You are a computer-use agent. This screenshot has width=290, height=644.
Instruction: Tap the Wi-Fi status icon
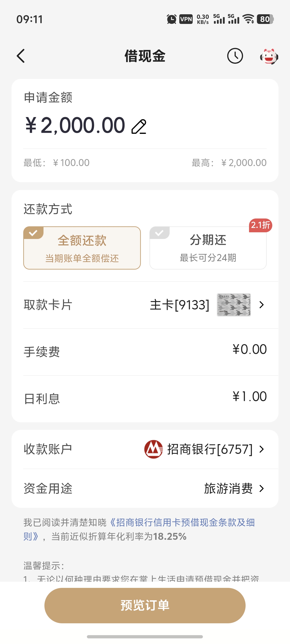(249, 19)
